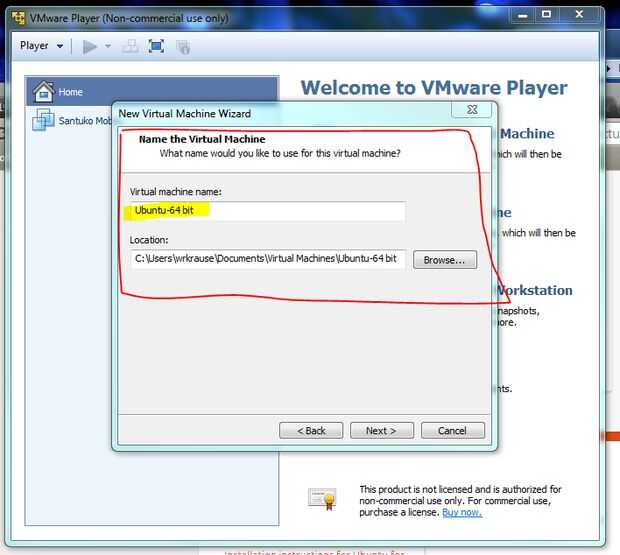Click the 'Name the Virtual Machine' heading text
This screenshot has height=555, width=620.
point(202,139)
